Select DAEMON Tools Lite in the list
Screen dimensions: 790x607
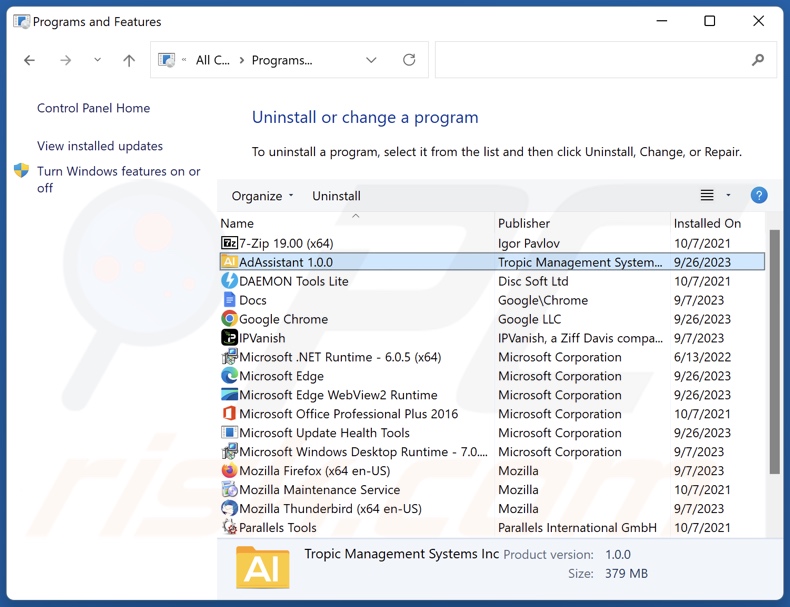(x=293, y=281)
